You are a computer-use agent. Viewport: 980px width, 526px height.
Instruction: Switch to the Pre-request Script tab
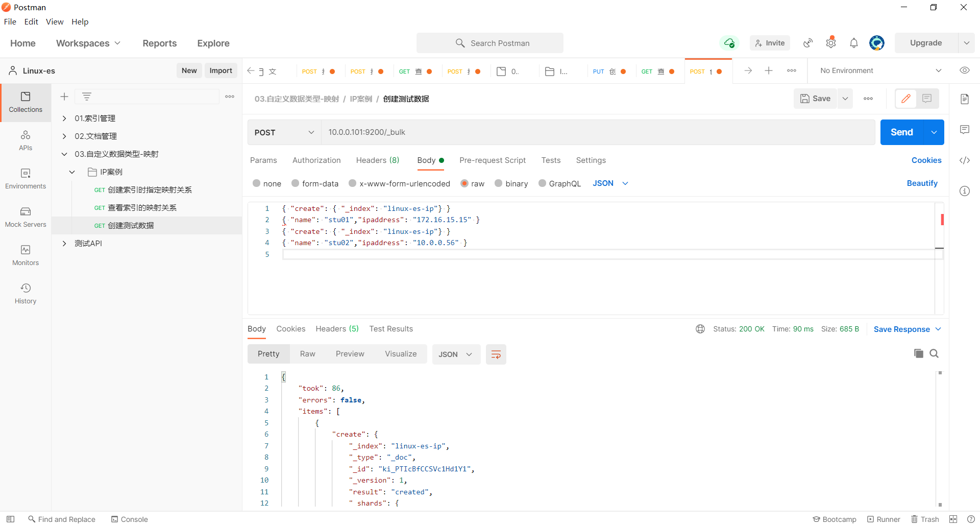492,160
